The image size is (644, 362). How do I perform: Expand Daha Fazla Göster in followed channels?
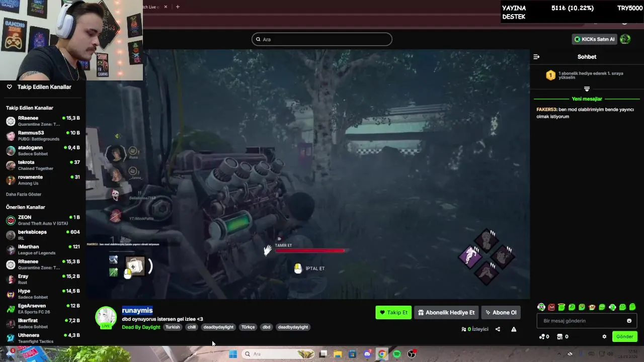tap(24, 194)
